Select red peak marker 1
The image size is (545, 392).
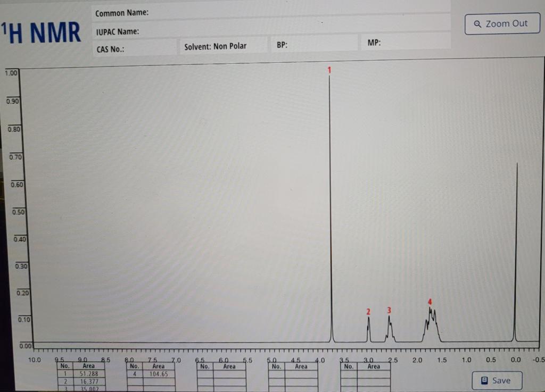tap(329, 70)
